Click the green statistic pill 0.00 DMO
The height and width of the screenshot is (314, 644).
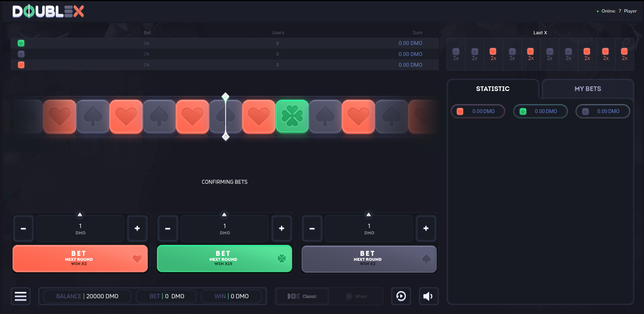click(540, 111)
